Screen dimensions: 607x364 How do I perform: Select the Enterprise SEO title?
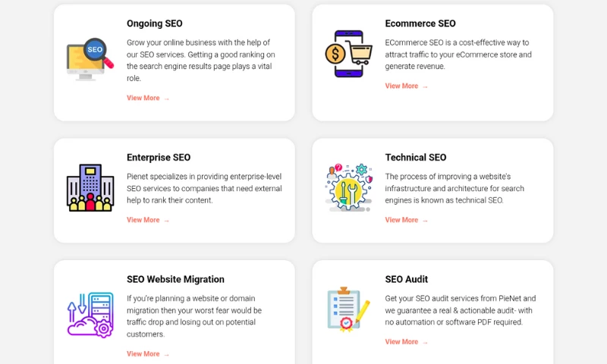point(159,158)
